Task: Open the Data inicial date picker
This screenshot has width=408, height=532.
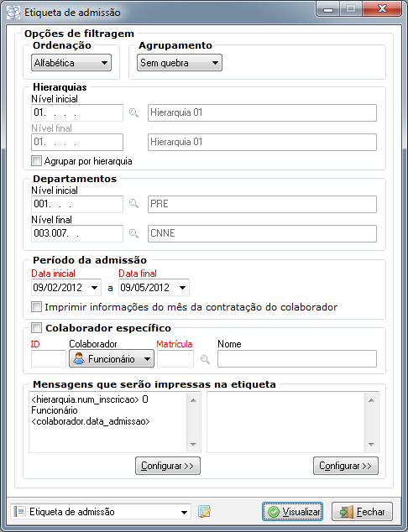Action: click(94, 288)
